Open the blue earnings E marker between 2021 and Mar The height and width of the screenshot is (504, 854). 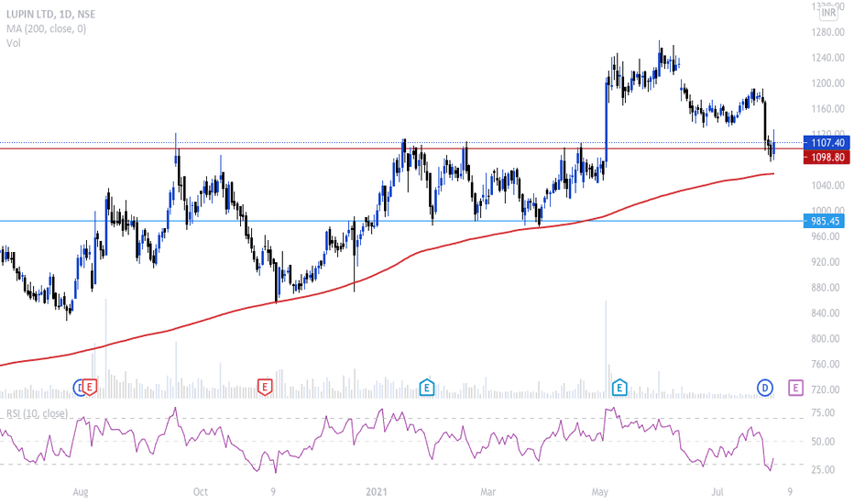[x=426, y=388]
